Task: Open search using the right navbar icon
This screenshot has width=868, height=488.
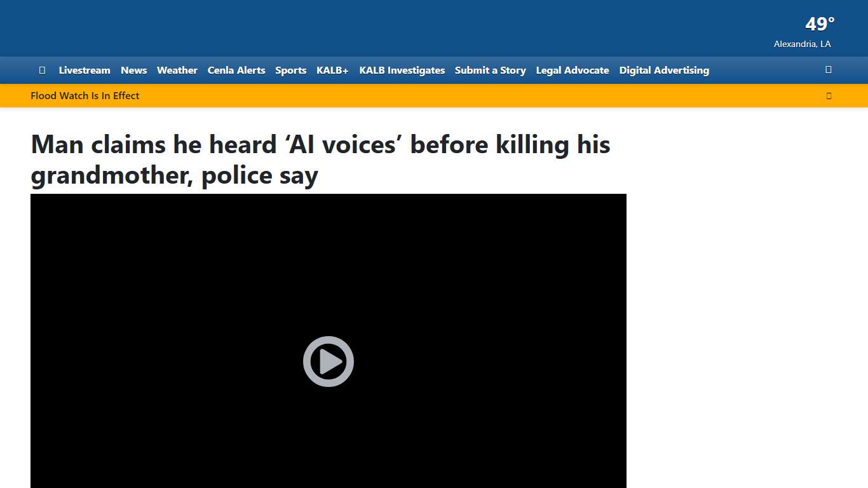Action: [828, 70]
